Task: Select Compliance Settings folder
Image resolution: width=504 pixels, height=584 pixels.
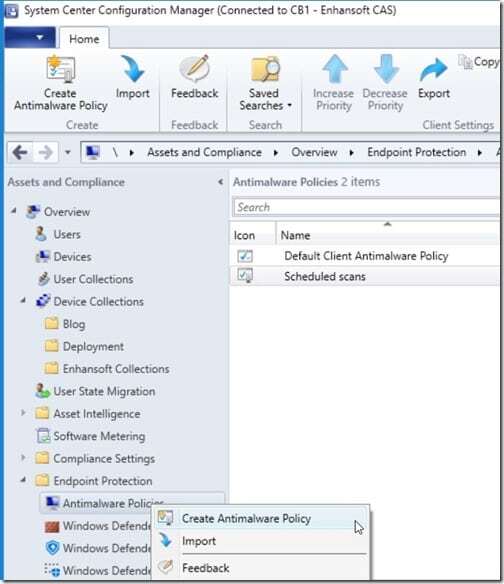Action: click(x=104, y=458)
